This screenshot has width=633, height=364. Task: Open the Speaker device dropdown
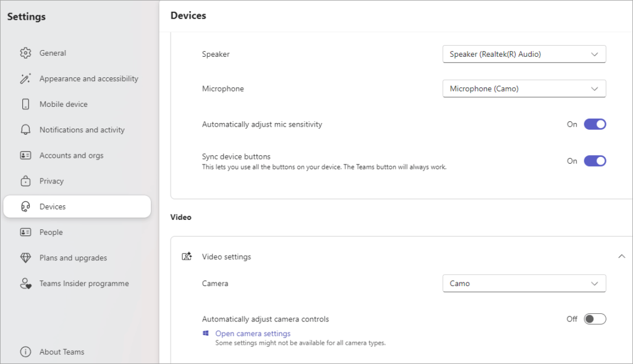click(524, 54)
